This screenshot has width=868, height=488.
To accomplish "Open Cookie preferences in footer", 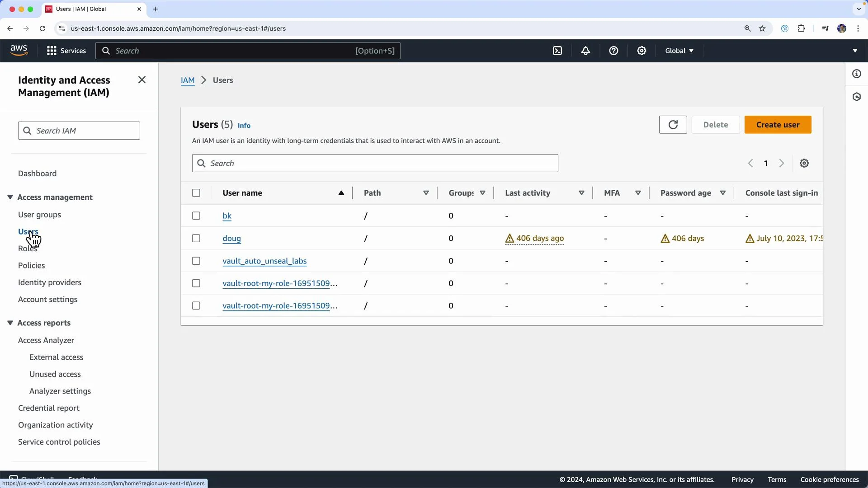I will [830, 479].
